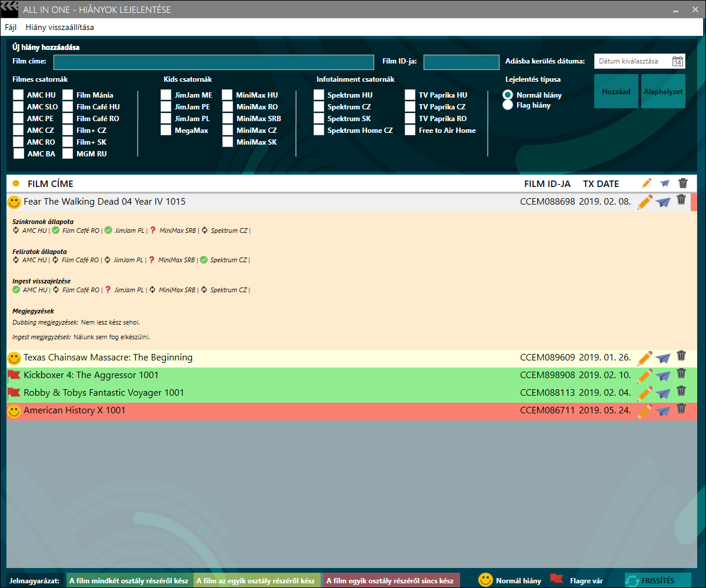Click pencil icon for Texas Chainsaw Massacre
Viewport: 706px width, 588px height.
tap(645, 358)
